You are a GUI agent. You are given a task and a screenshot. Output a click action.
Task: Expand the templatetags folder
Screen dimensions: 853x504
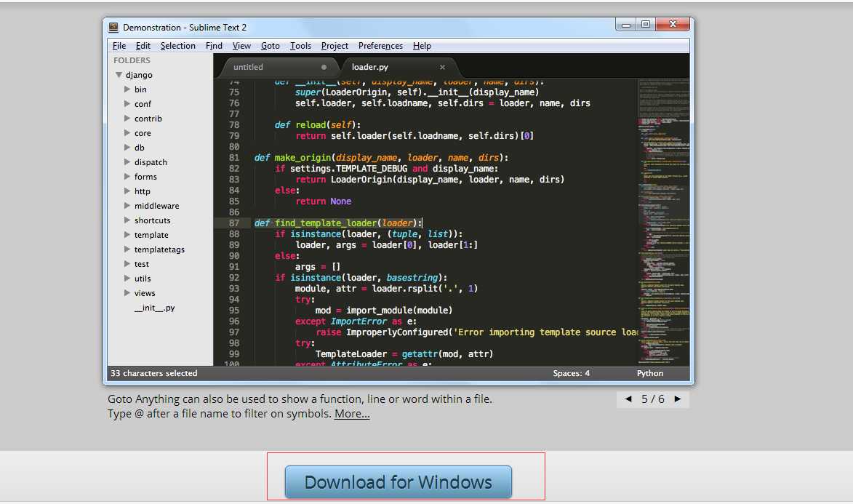point(127,249)
